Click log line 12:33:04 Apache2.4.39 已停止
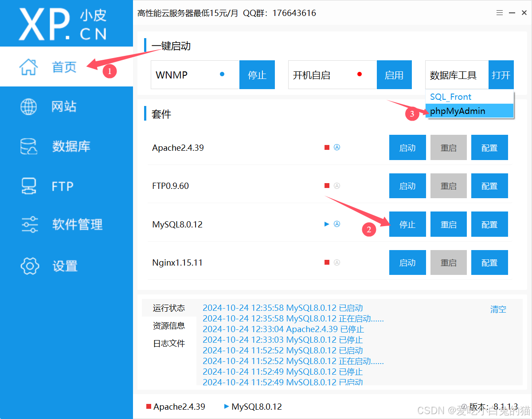 click(283, 329)
